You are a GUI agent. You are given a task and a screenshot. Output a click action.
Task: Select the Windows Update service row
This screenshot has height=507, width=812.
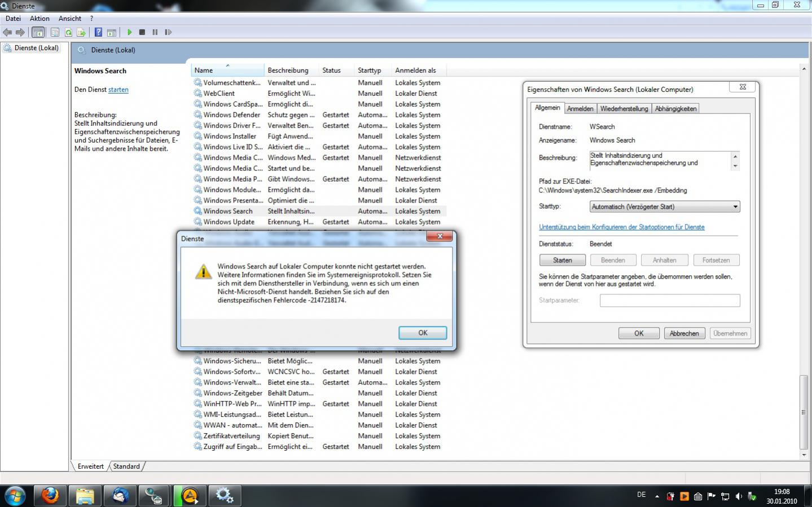[319, 222]
